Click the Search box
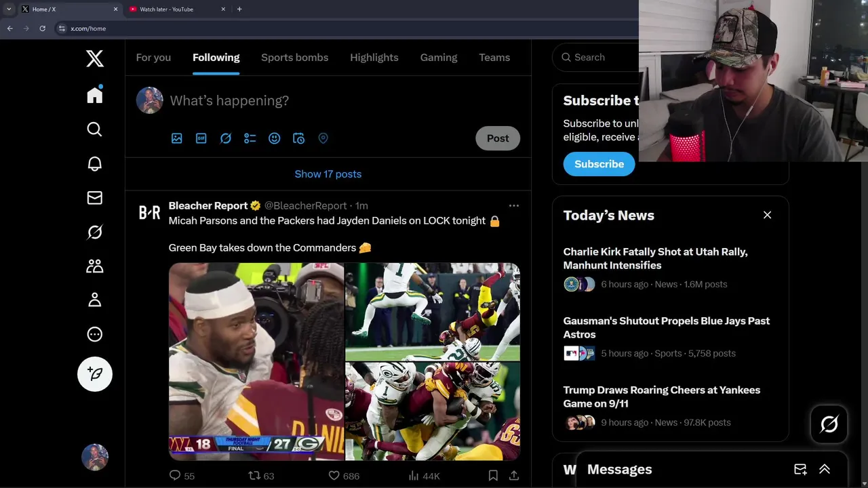Image resolution: width=868 pixels, height=488 pixels. [x=595, y=58]
